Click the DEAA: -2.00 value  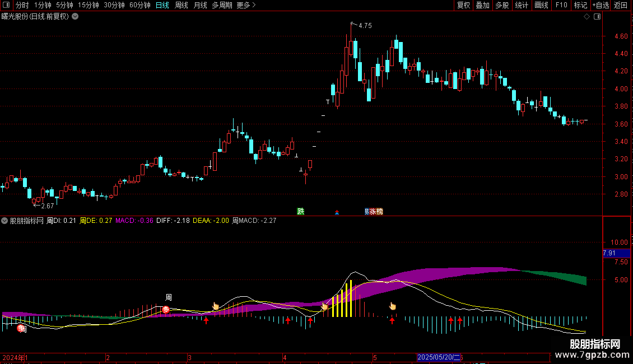pos(211,221)
